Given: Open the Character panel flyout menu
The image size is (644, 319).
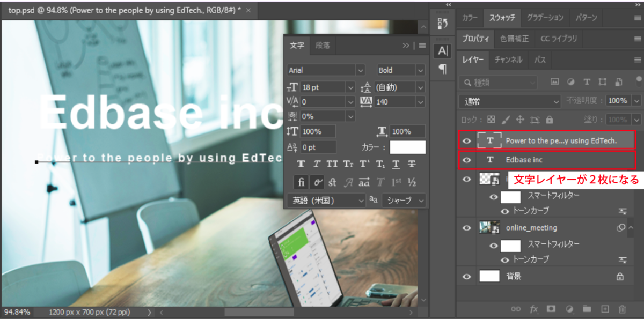Looking at the screenshot, I should (422, 46).
